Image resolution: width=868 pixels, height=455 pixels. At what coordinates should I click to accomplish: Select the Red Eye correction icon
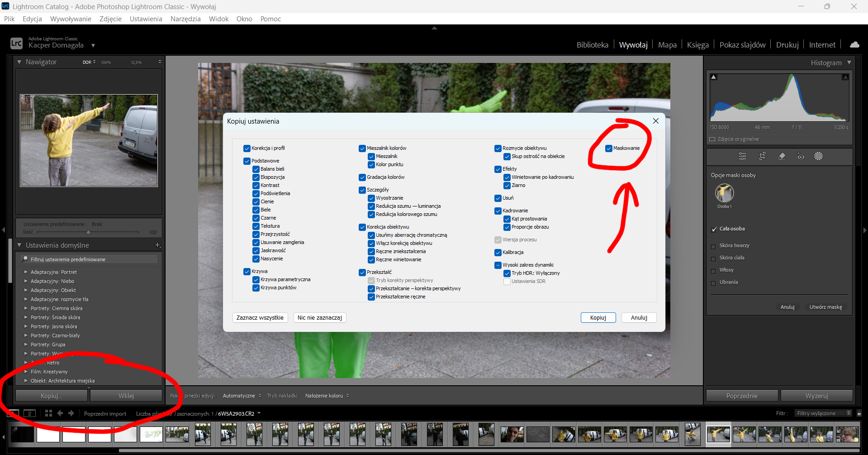[801, 156]
